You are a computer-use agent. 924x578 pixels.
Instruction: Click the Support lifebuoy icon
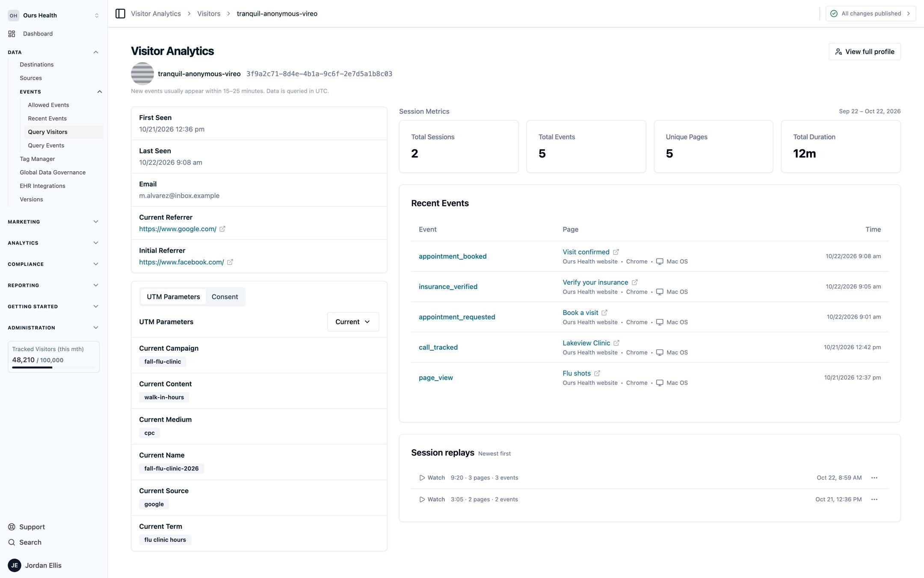12,527
